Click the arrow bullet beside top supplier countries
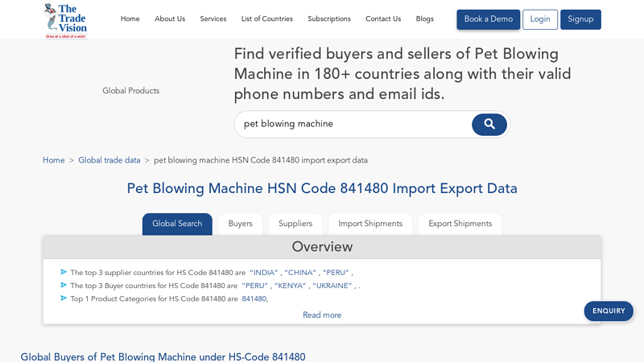The image size is (644, 362). [x=64, y=272]
